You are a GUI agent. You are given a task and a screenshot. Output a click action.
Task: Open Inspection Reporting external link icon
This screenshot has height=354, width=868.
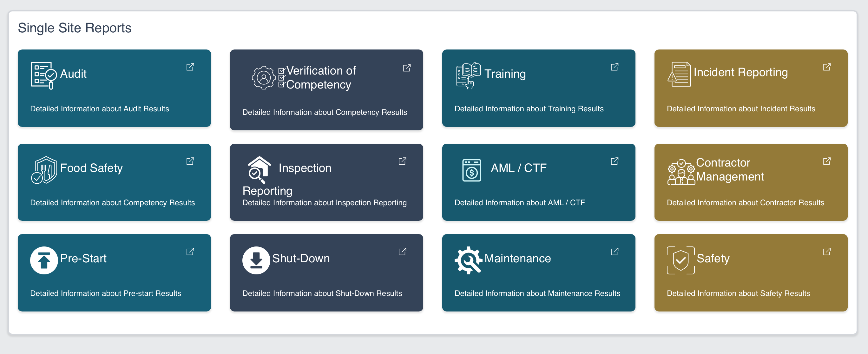tap(402, 161)
